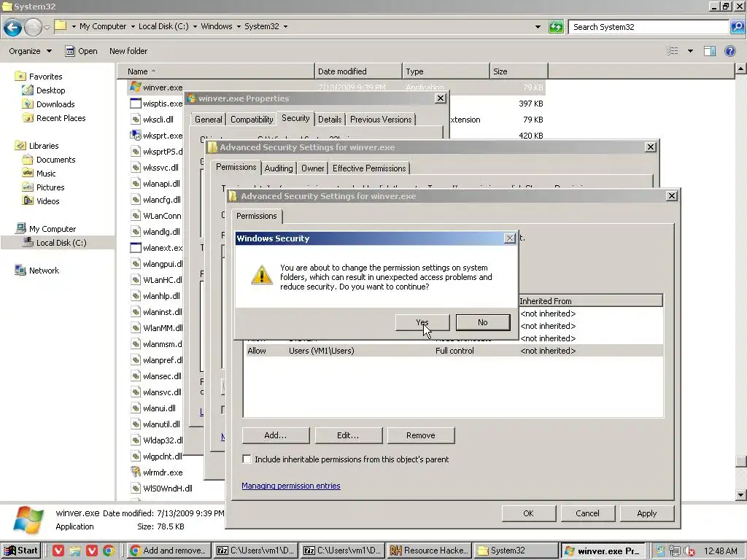Select Recent Places in navigation pane
747x560 pixels.
tap(61, 117)
